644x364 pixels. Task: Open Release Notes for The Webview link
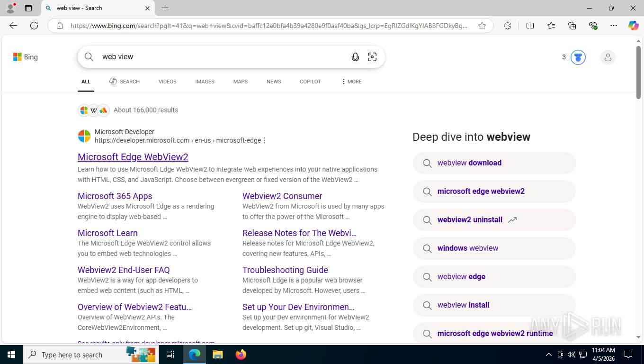coord(300,233)
